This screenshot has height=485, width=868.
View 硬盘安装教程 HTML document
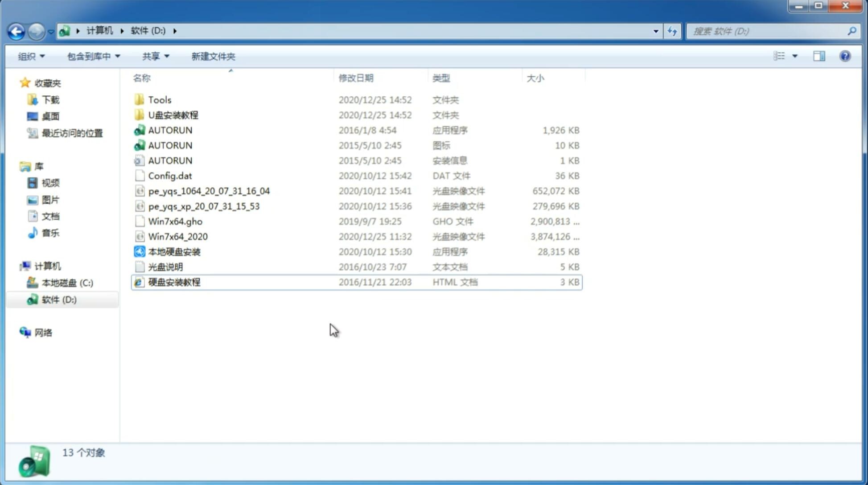click(x=174, y=282)
